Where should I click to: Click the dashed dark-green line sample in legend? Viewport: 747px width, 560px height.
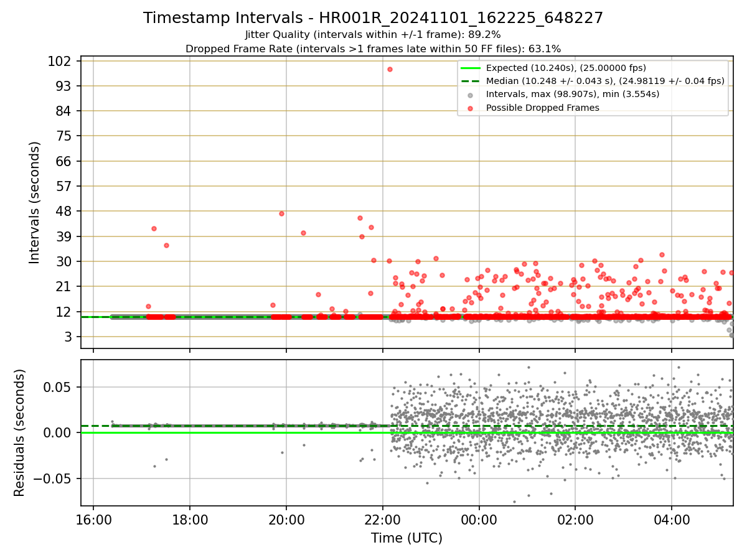click(470, 81)
